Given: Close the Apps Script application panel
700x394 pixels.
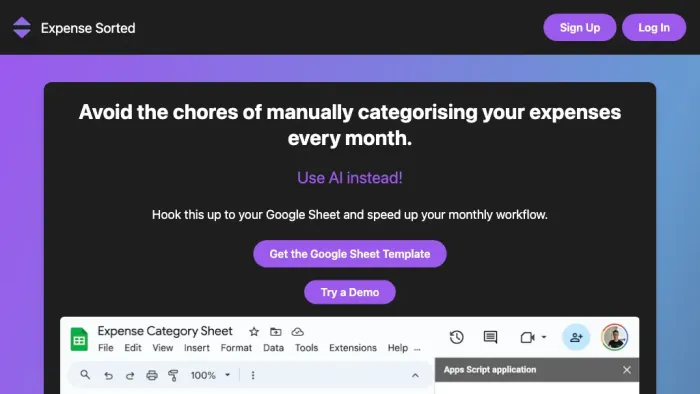Looking at the screenshot, I should point(627,369).
